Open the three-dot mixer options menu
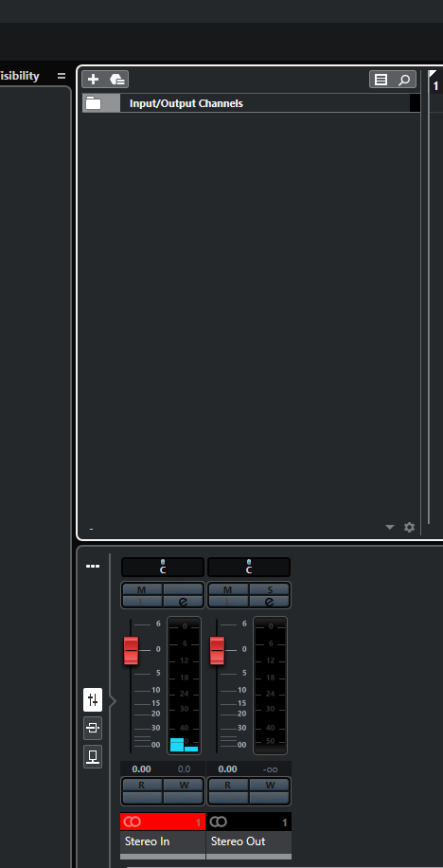 coord(93,567)
